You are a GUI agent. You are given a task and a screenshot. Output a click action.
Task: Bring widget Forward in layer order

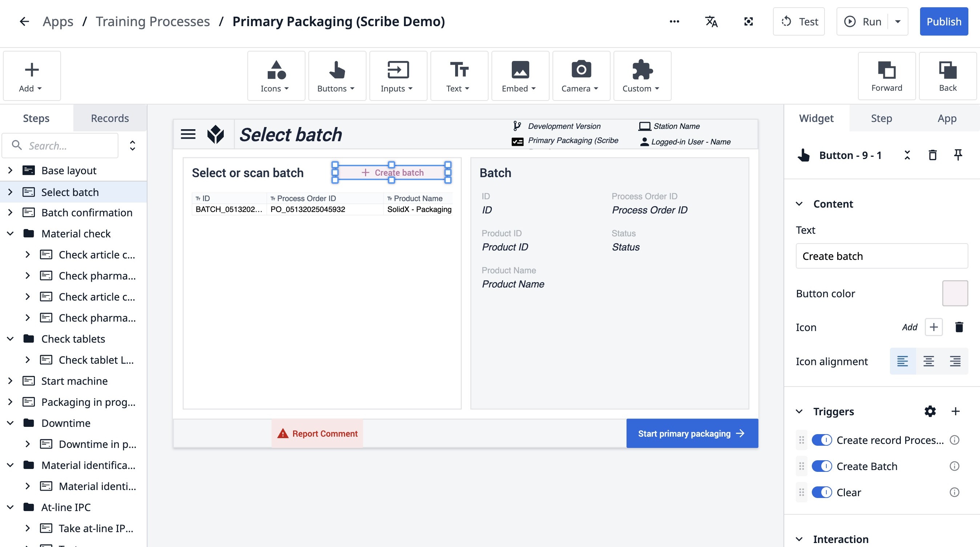point(886,76)
